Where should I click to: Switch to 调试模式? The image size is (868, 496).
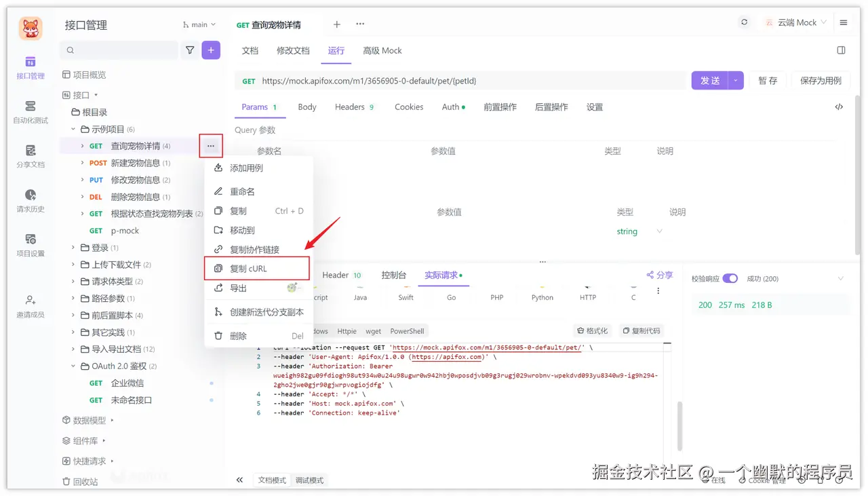tap(309, 480)
